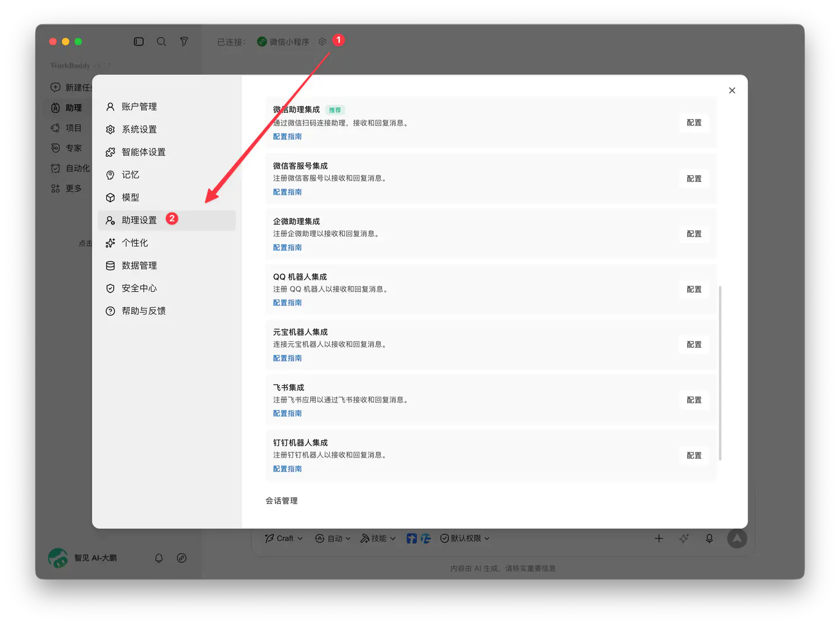The image size is (840, 626).
Task: Open 系统设置 in settings sidebar
Action: [x=167, y=129]
